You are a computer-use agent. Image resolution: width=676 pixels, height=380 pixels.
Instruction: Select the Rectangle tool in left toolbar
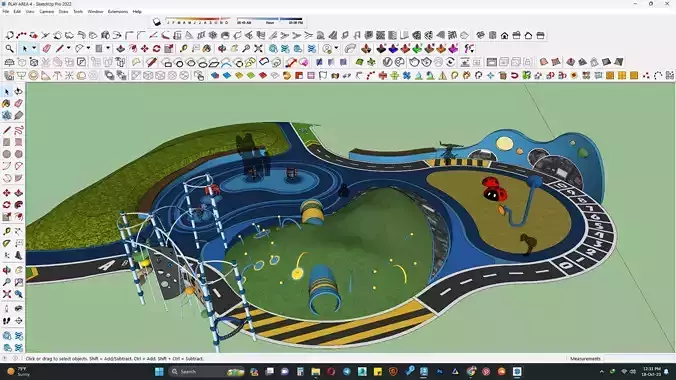tap(6, 142)
